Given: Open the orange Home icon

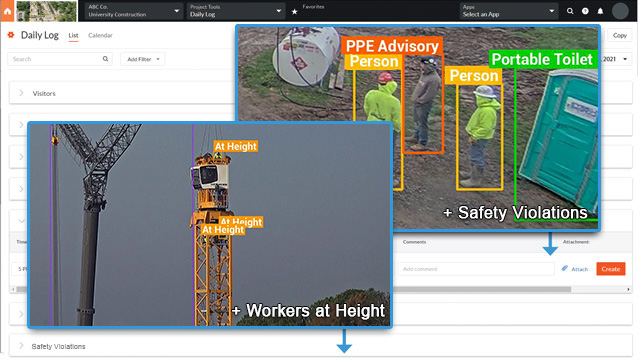Looking at the screenshot, I should click(7, 11).
